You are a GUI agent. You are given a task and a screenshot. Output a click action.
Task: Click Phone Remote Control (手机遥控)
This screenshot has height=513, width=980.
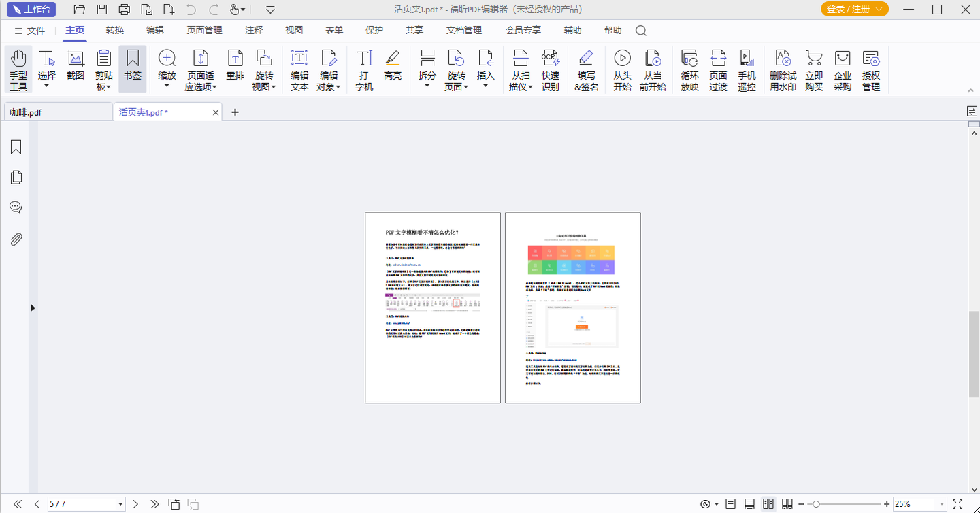click(747, 69)
